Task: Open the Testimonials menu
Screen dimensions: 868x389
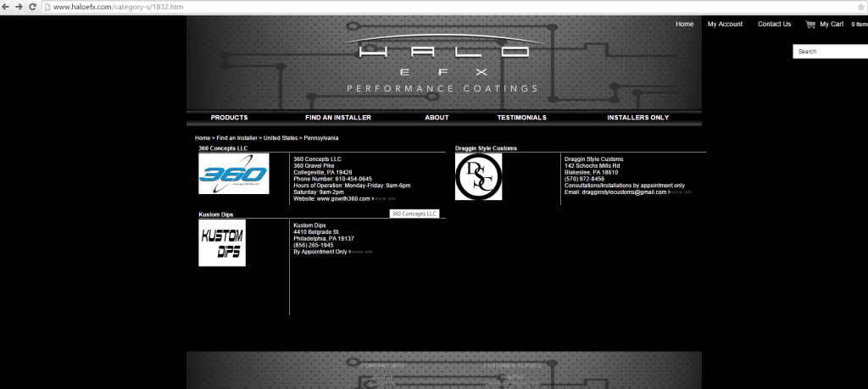Action: click(x=521, y=118)
